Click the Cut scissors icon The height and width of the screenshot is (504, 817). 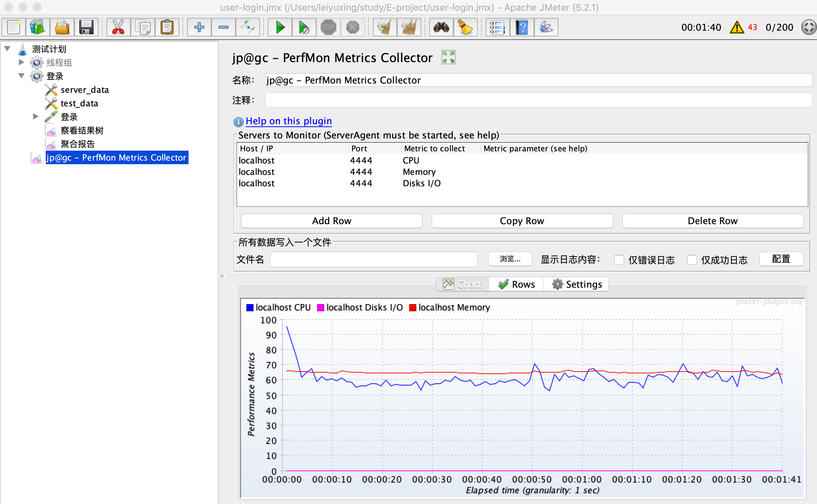pyautogui.click(x=118, y=27)
